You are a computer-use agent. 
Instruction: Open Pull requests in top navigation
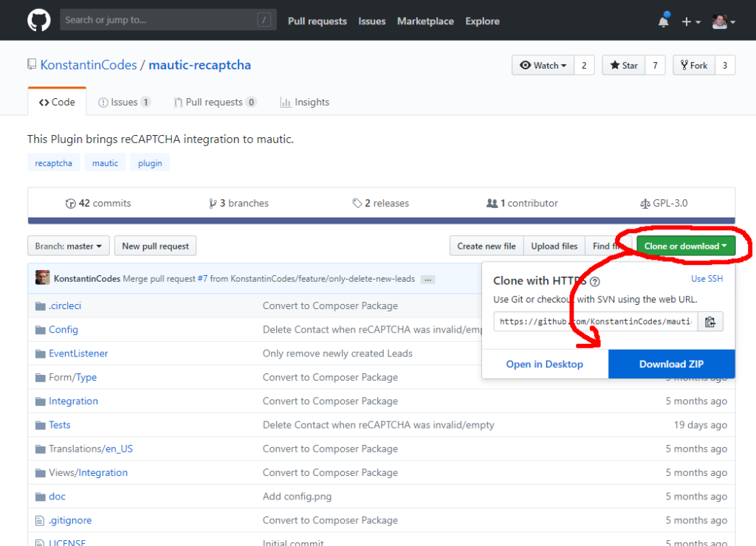(x=317, y=21)
